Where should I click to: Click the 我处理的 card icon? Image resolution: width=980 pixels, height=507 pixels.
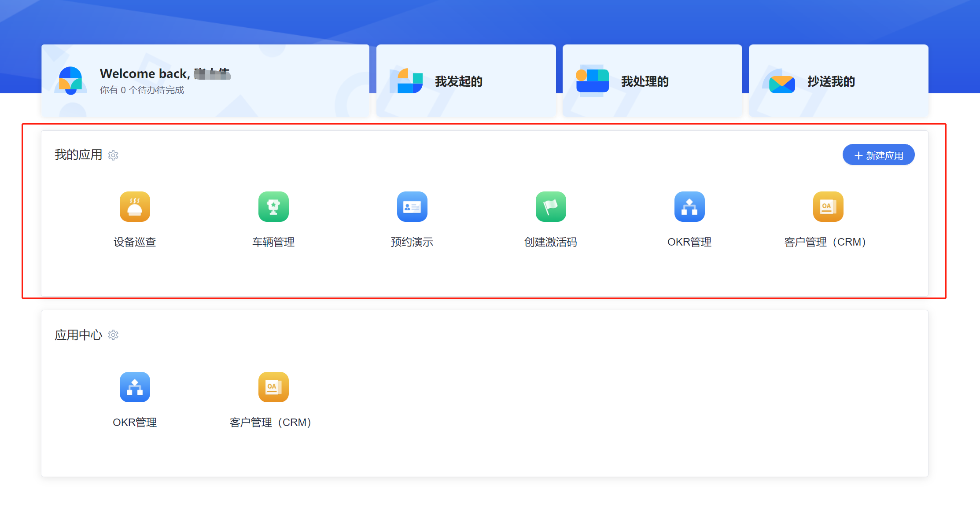[x=593, y=81]
